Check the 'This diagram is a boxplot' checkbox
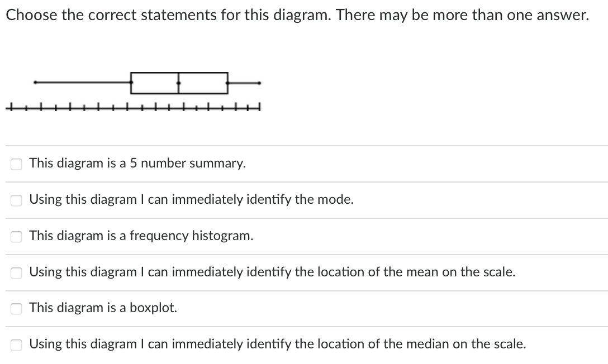Screen dimensions: 608x364 point(16,308)
